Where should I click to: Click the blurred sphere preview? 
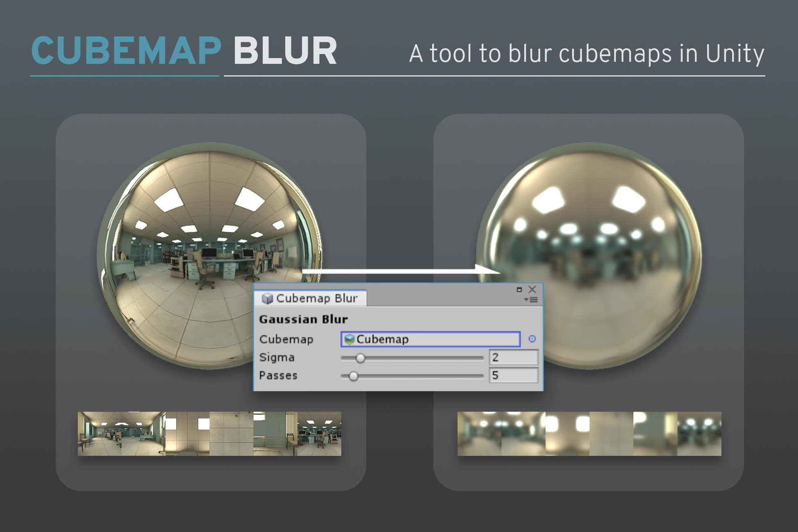pos(589,256)
